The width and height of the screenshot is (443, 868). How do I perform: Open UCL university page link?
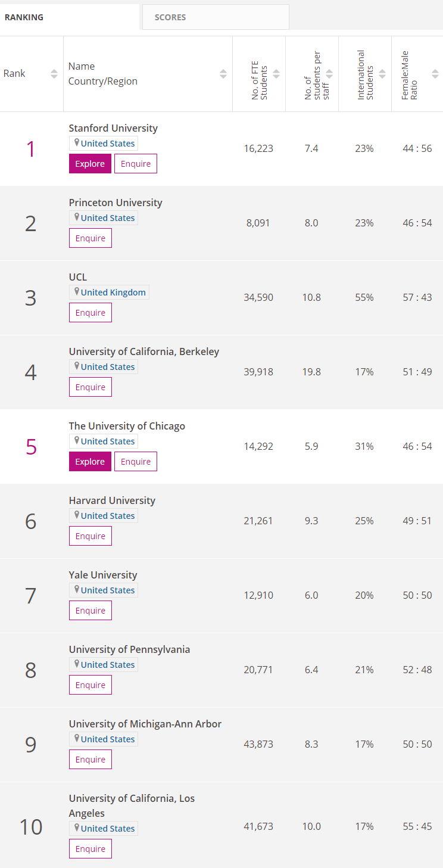(x=78, y=277)
